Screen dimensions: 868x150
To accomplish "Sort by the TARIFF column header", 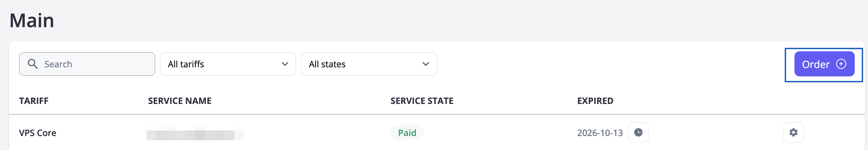I will click(x=34, y=101).
